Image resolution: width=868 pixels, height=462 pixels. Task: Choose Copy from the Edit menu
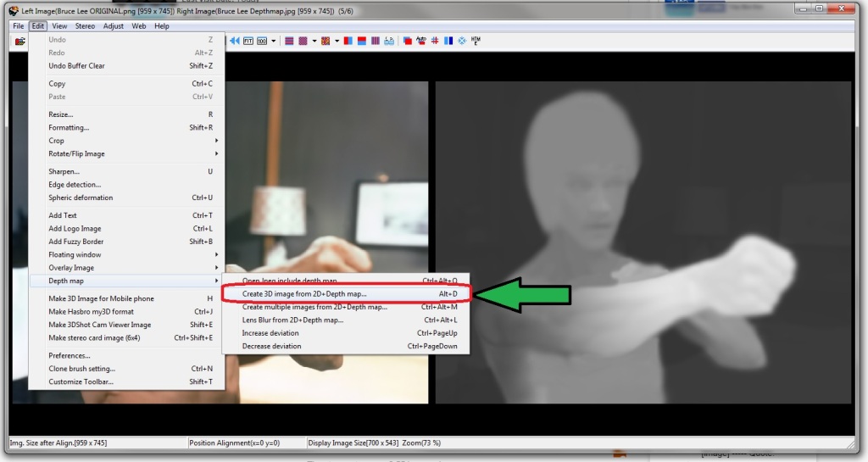127,84
